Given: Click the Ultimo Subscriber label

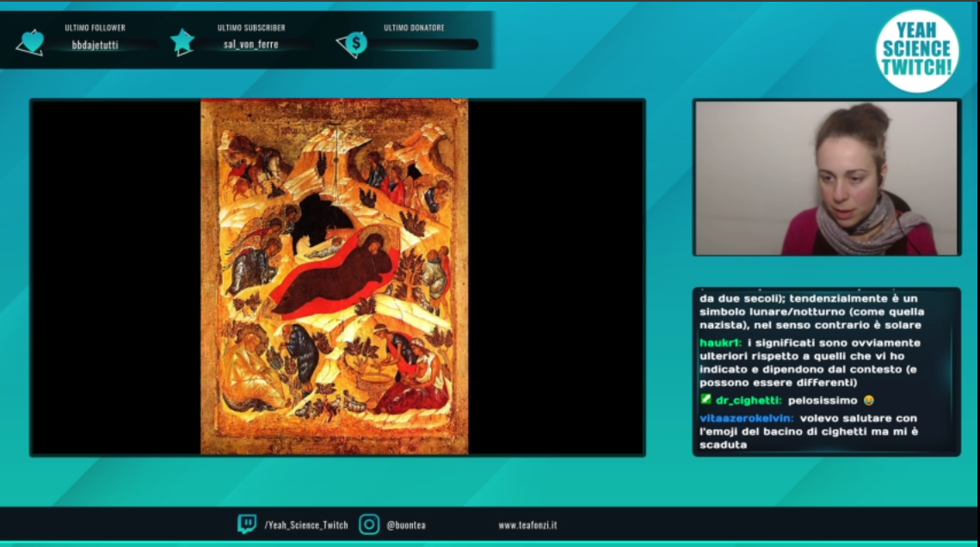Looking at the screenshot, I should (x=251, y=28).
